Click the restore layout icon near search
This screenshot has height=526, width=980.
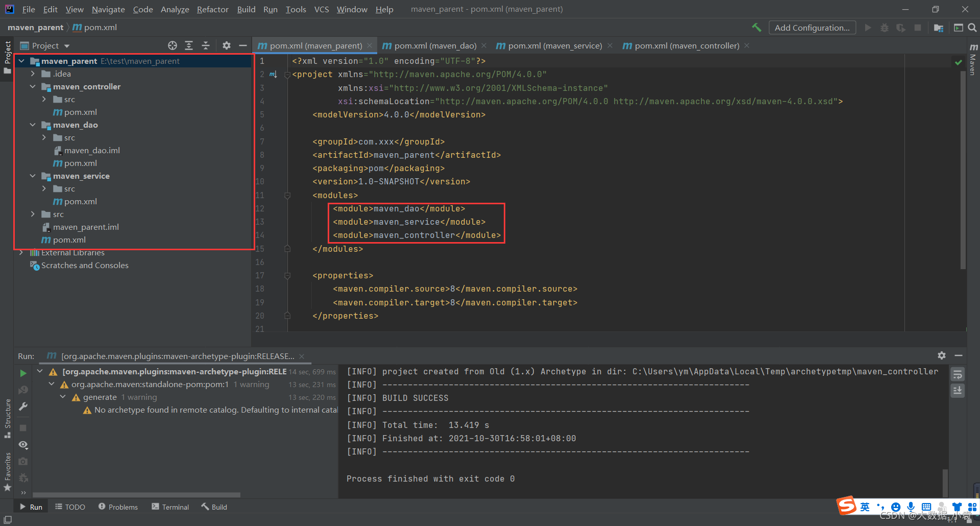[958, 28]
